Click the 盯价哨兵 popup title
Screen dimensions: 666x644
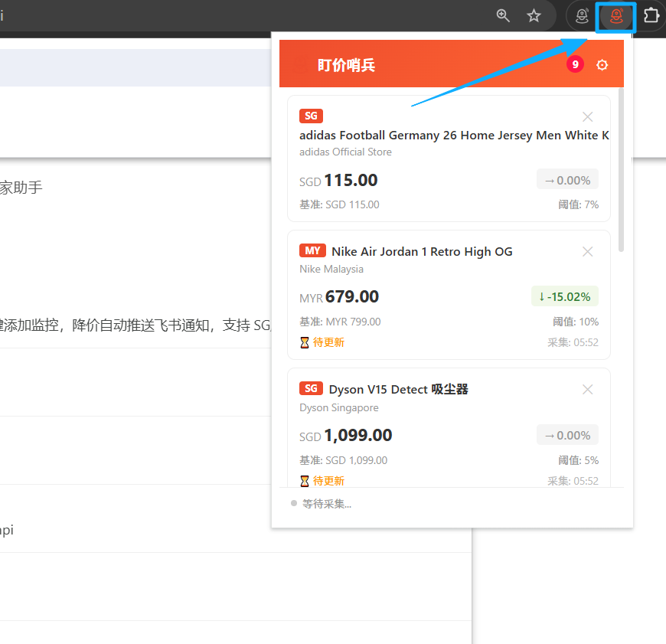[x=346, y=65]
